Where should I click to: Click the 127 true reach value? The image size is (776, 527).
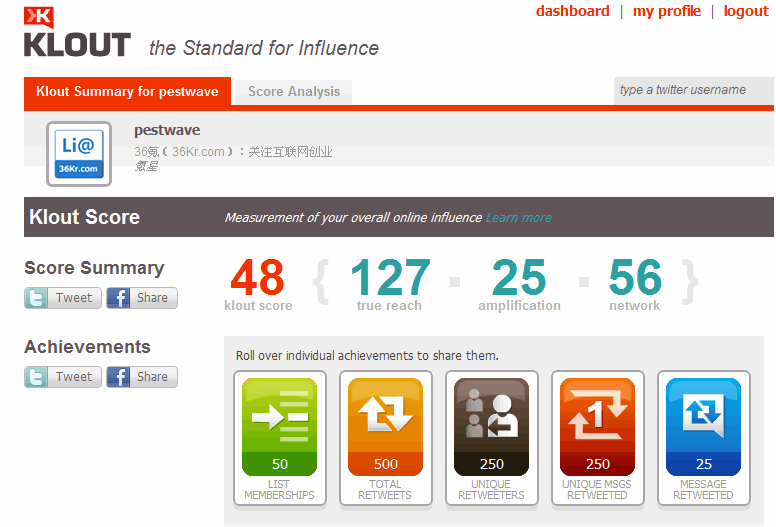click(x=390, y=278)
